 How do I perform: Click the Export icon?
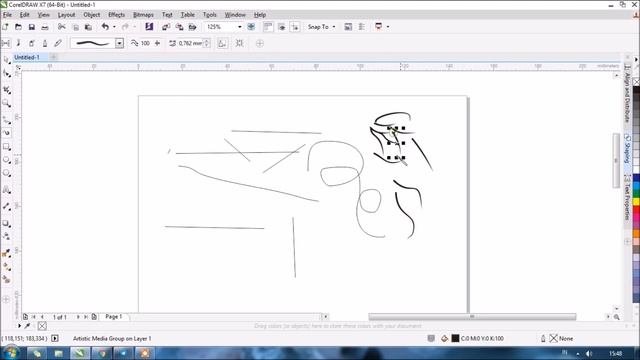179,27
